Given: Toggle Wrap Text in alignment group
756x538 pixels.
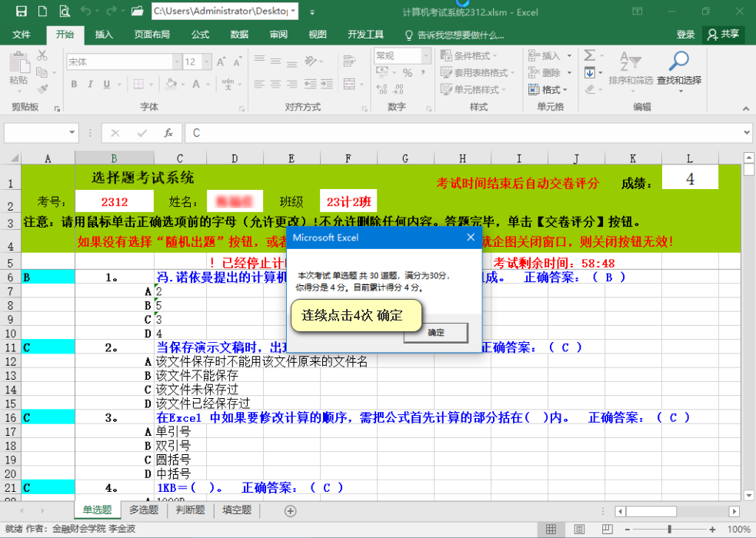Looking at the screenshot, I should [x=349, y=61].
